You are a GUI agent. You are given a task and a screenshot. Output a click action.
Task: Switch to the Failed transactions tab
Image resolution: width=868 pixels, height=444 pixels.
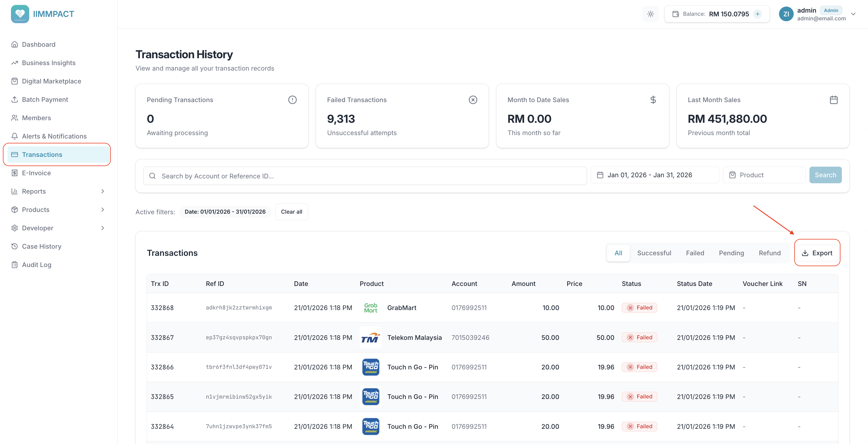point(695,253)
